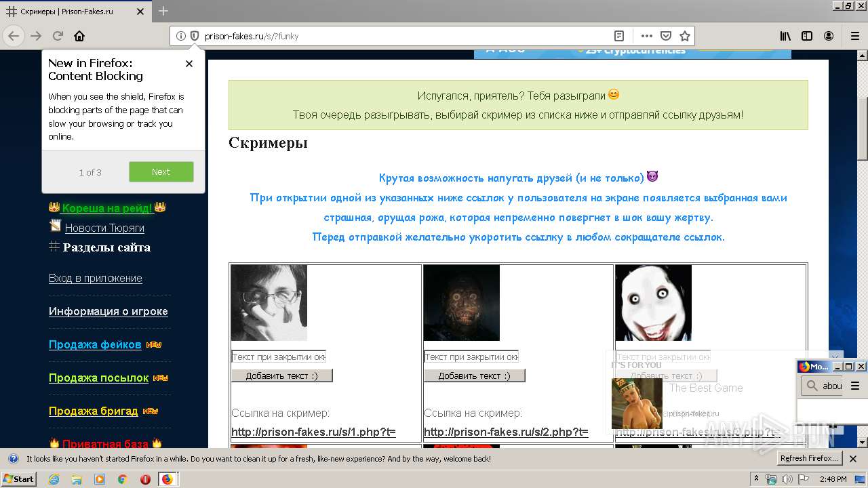
Task: Open Windows Explorer folder from taskbar
Action: pyautogui.click(x=77, y=479)
